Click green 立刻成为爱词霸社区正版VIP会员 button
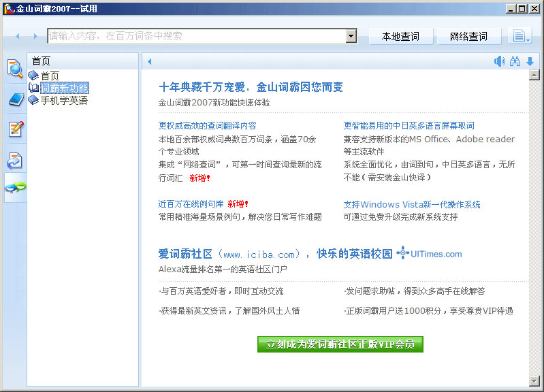The width and height of the screenshot is (544, 392). pos(340,344)
